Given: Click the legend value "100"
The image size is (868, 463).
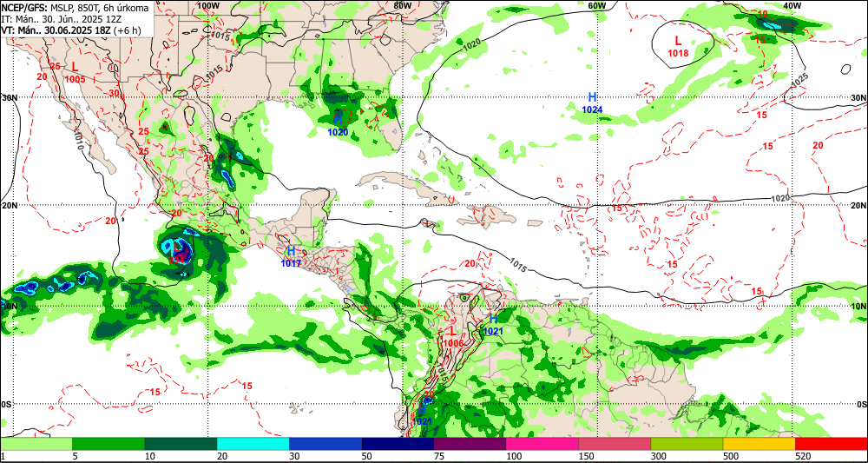Looking at the screenshot, I should click(513, 456).
